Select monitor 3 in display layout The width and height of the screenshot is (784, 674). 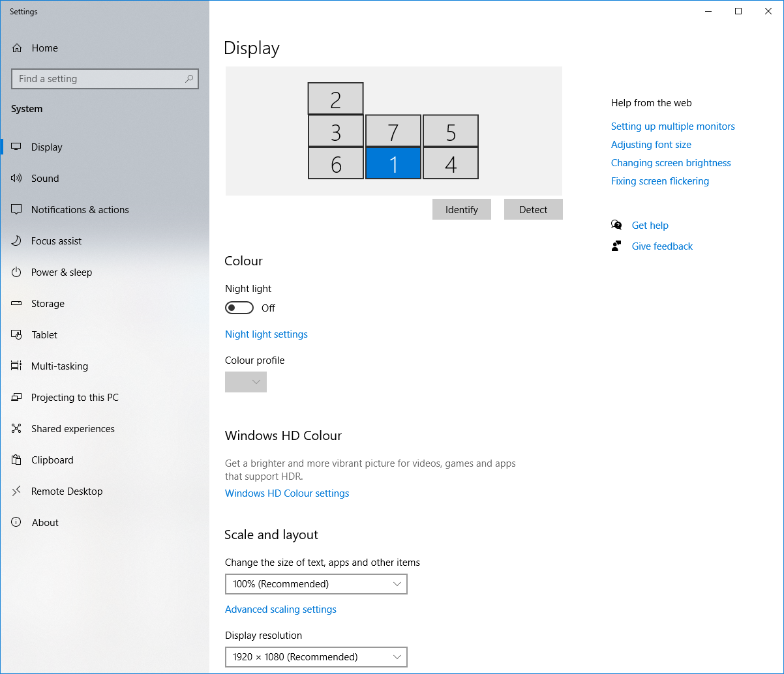tap(336, 131)
